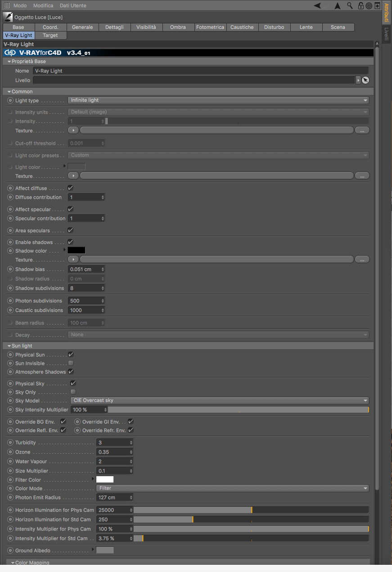This screenshot has height=572, width=392.
Task: Click the '...' button on Texture row under Shadow color
Action: [362, 260]
